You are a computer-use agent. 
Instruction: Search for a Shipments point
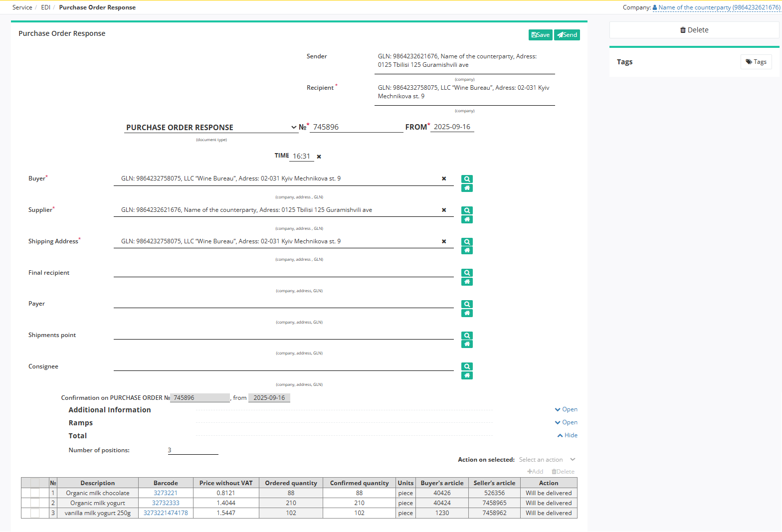tap(467, 336)
